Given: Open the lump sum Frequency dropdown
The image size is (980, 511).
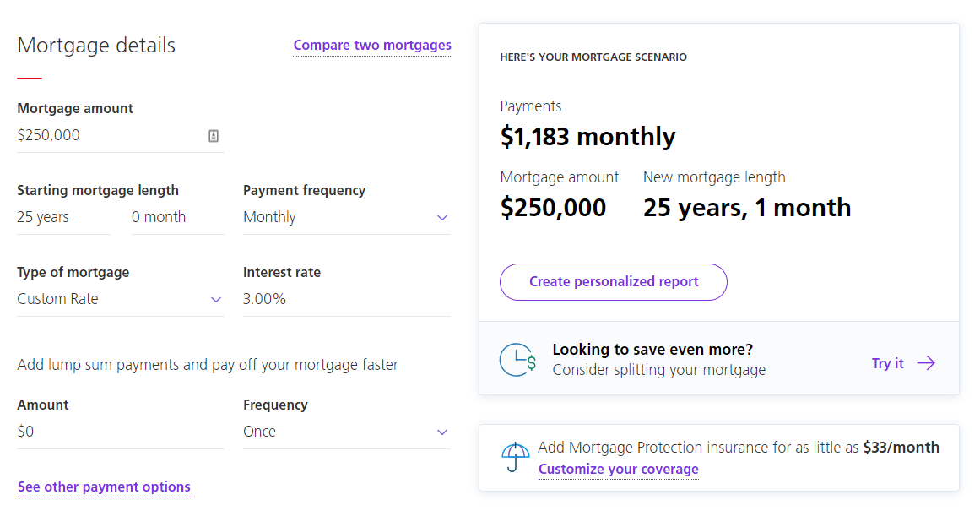Looking at the screenshot, I should pyautogui.click(x=441, y=432).
